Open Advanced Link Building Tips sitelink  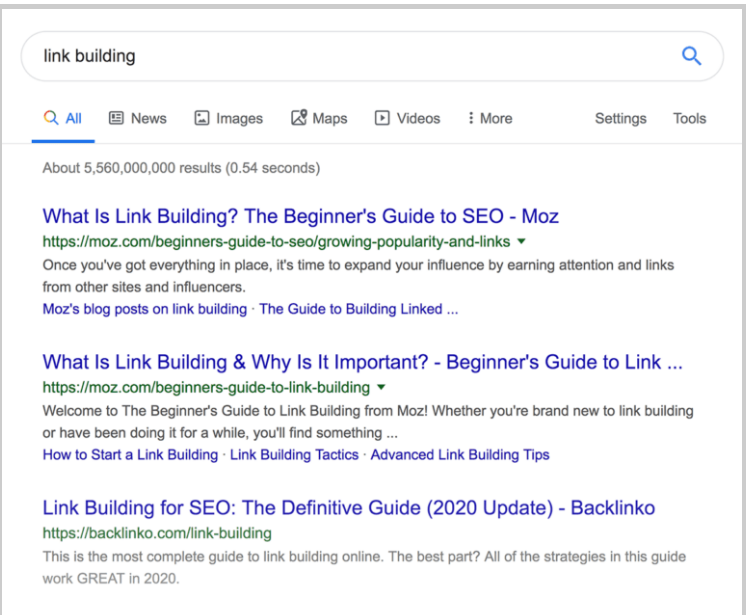[460, 455]
